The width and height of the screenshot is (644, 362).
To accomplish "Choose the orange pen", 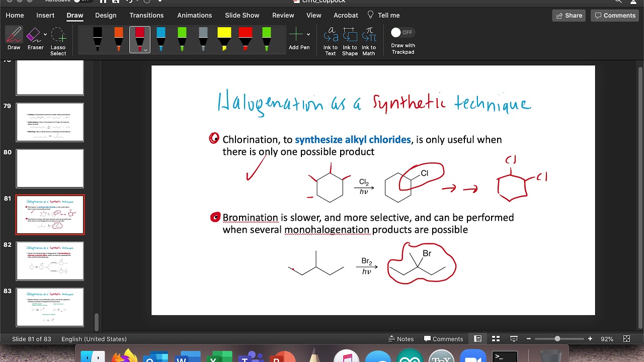I will (x=119, y=39).
